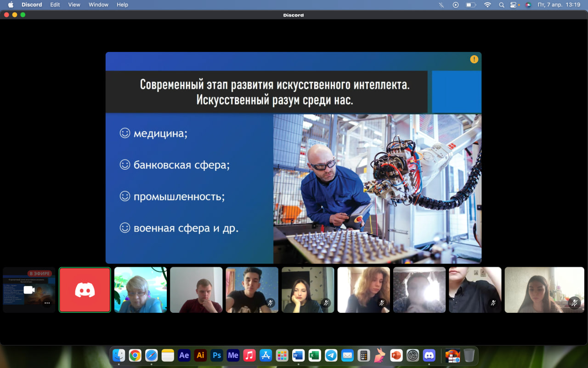Open the pink rabbit app in the Dock
588x368 pixels.
point(380,355)
